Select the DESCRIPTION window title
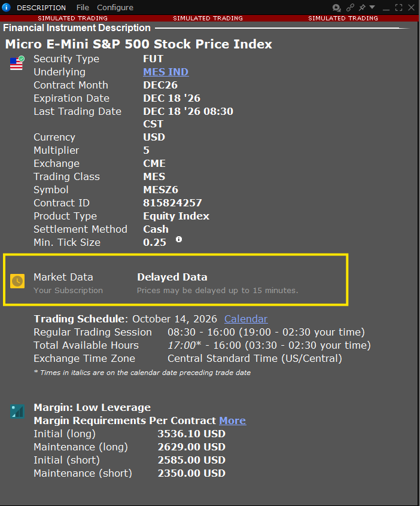The image size is (420, 506). pyautogui.click(x=41, y=8)
